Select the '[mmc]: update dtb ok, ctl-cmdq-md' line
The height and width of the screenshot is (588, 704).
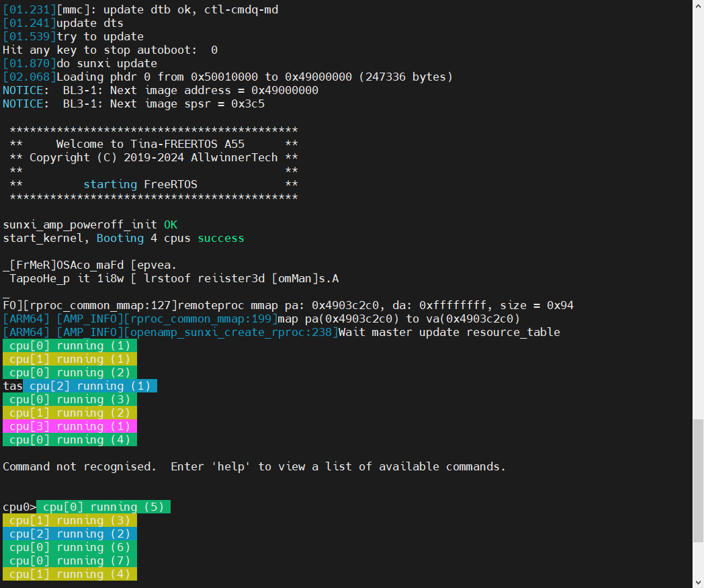tap(140, 9)
